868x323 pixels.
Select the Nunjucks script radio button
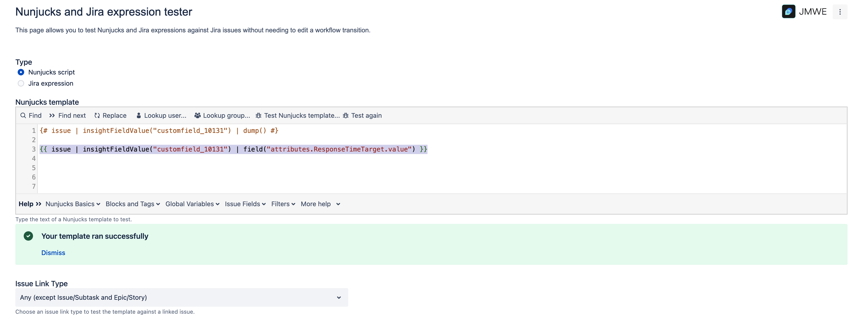[21, 72]
